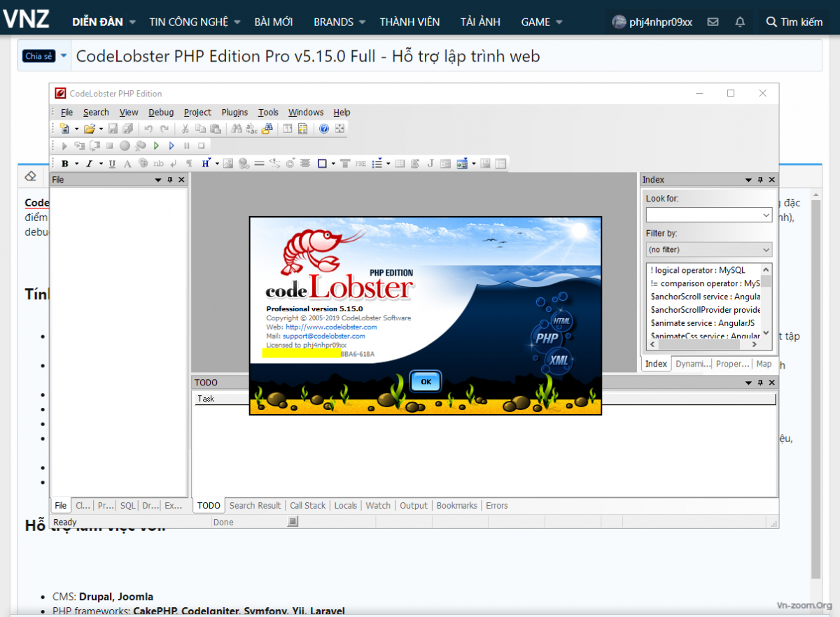Open the Plugins menu
Screen dimensions: 840x617
pos(234,112)
